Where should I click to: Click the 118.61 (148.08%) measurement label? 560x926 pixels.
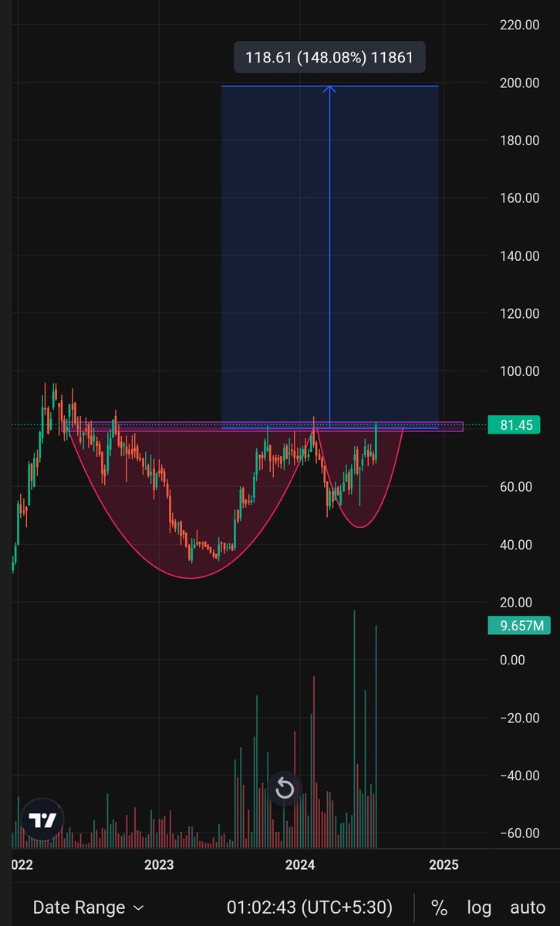329,57
